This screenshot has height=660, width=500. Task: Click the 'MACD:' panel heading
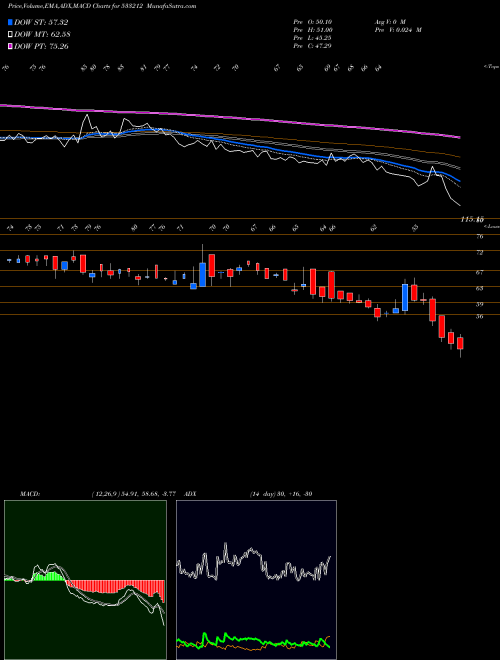pos(30,494)
